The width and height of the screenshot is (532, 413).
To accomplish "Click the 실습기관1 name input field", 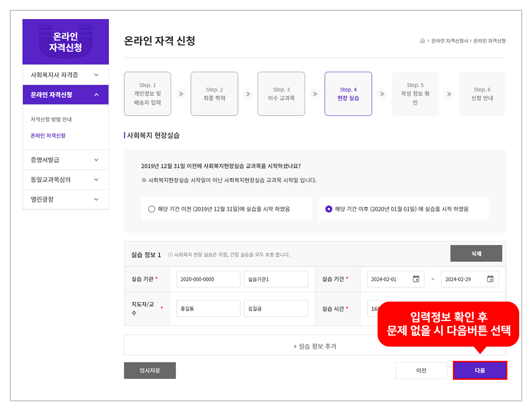I will point(276,279).
